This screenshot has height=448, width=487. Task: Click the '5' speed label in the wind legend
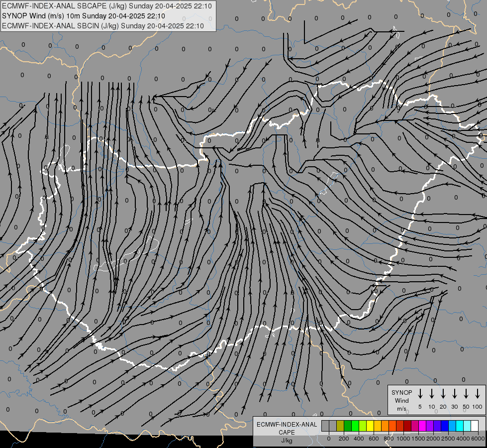(x=420, y=407)
